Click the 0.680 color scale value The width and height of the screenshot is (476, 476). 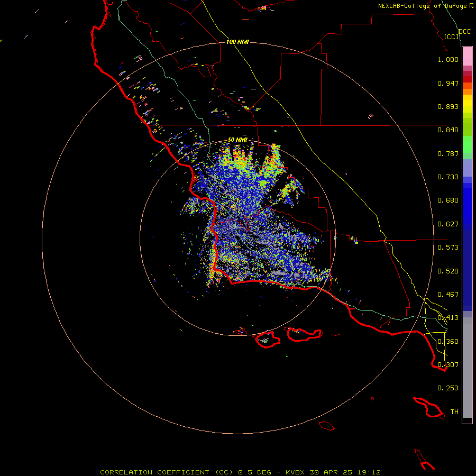coord(448,200)
